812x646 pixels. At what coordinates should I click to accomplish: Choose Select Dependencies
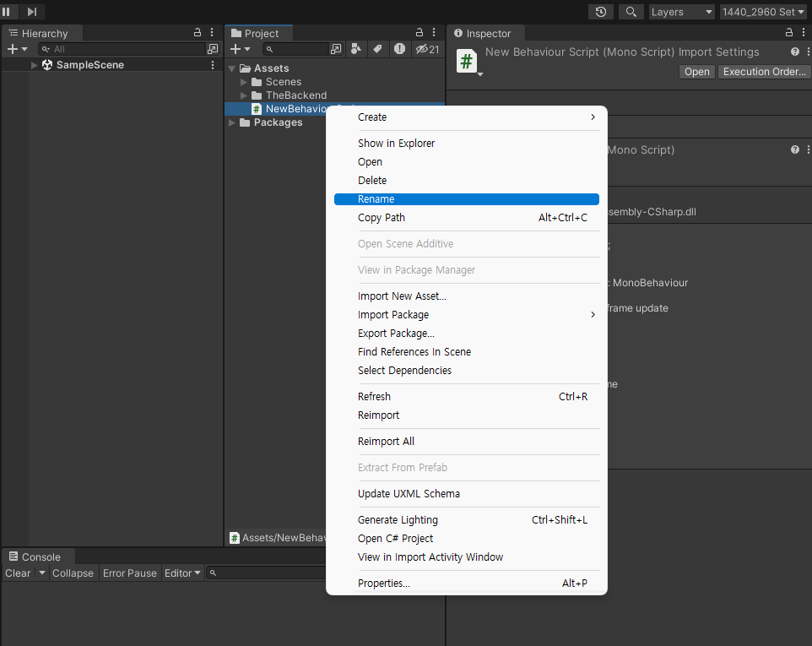467,371
